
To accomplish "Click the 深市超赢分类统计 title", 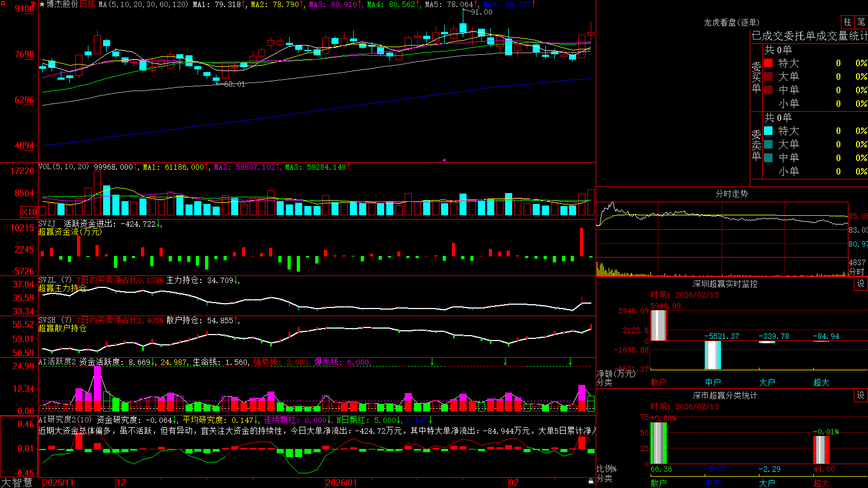I will (725, 395).
